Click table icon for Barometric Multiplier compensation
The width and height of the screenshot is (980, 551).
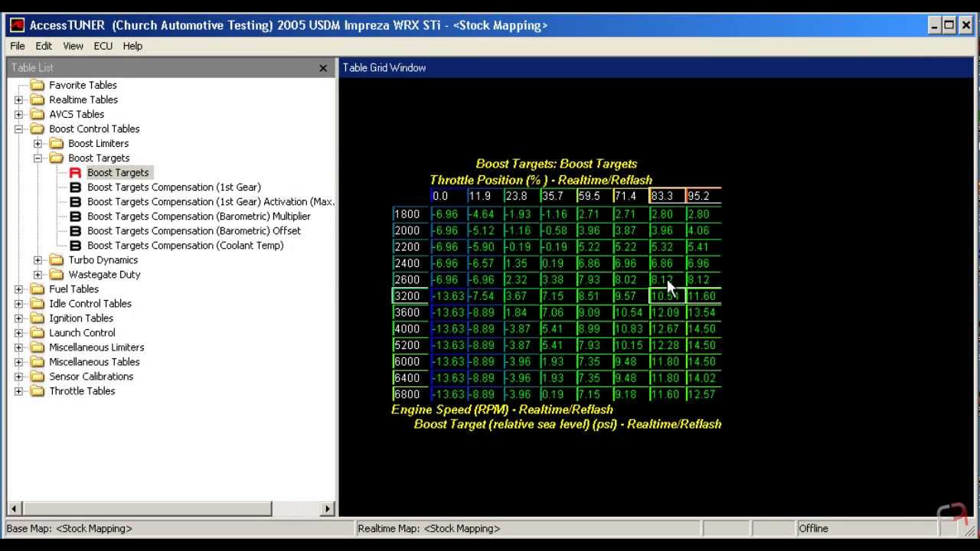tap(75, 217)
